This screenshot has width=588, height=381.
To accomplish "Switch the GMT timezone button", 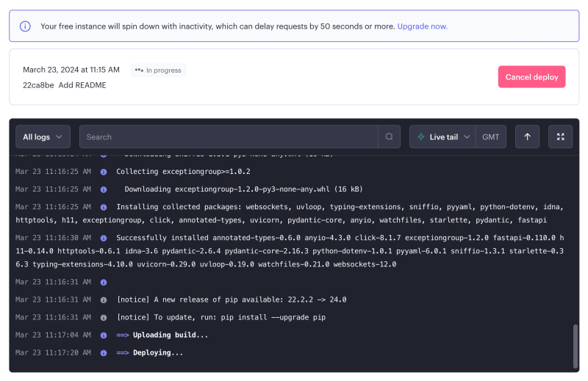I will tap(491, 137).
